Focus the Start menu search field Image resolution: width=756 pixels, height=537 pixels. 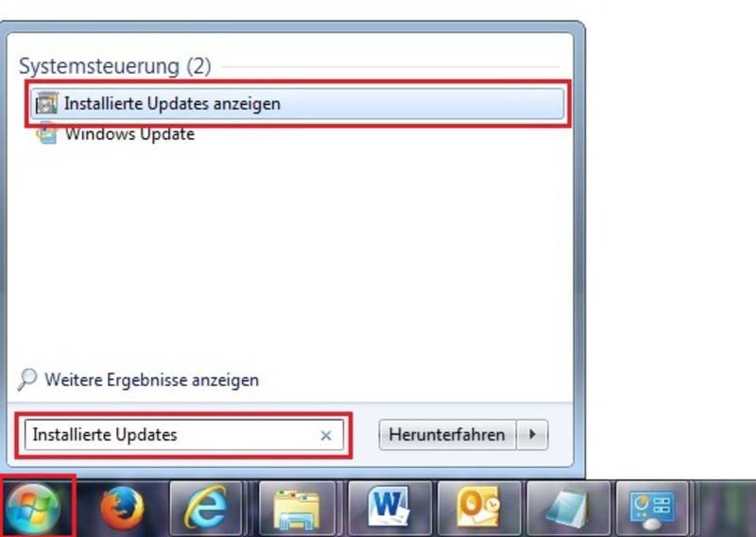tap(184, 435)
